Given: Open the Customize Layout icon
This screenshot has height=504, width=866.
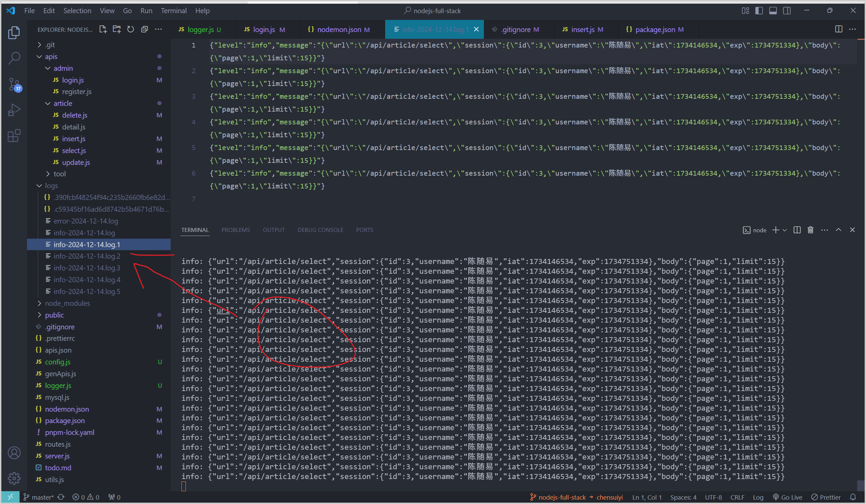Looking at the screenshot, I should 745,11.
